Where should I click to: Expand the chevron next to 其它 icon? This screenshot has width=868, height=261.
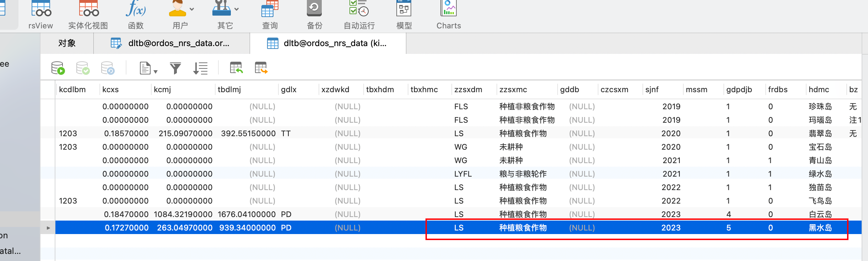click(237, 9)
